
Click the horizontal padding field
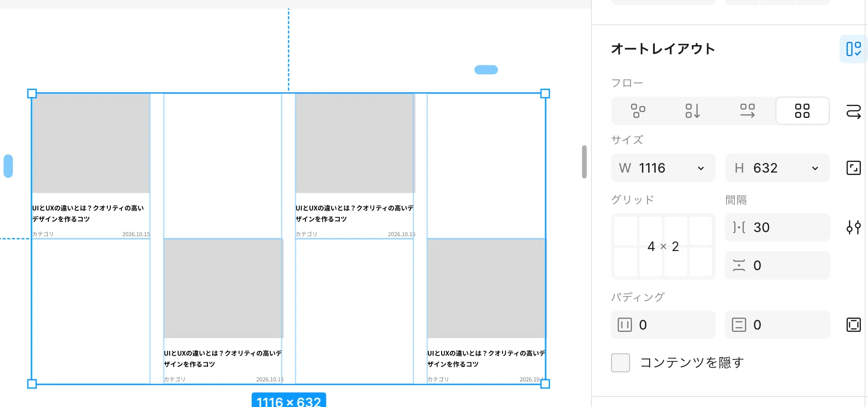click(x=663, y=325)
